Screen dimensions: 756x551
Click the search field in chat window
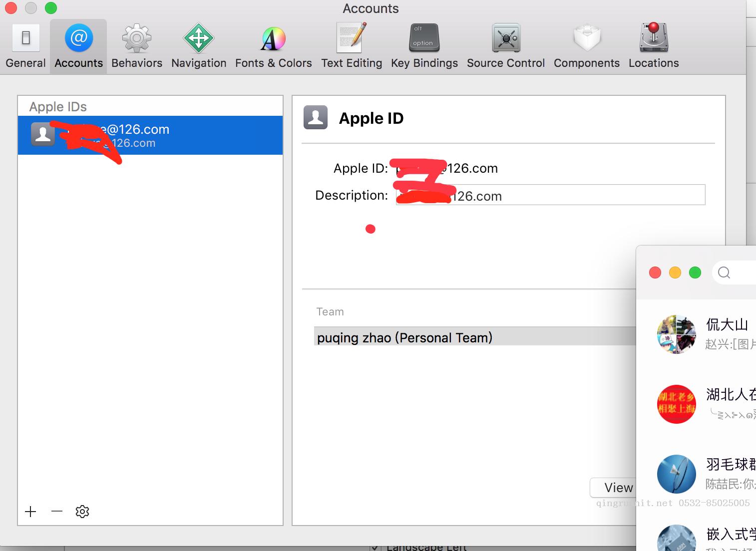[x=737, y=273]
